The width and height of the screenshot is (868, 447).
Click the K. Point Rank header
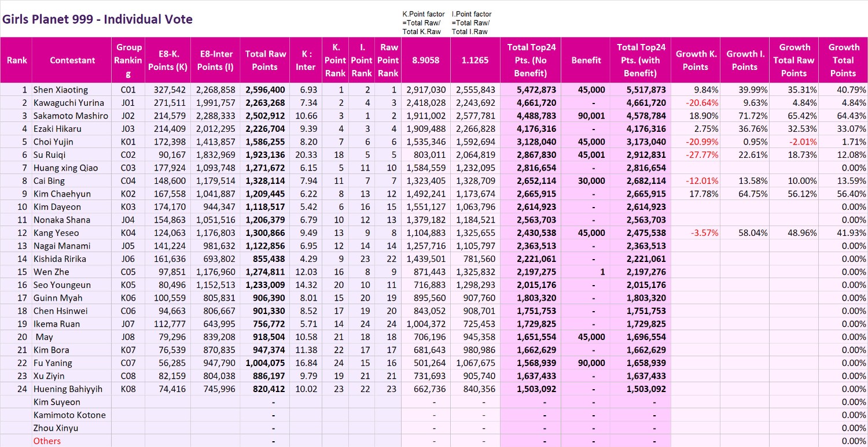[x=335, y=60]
